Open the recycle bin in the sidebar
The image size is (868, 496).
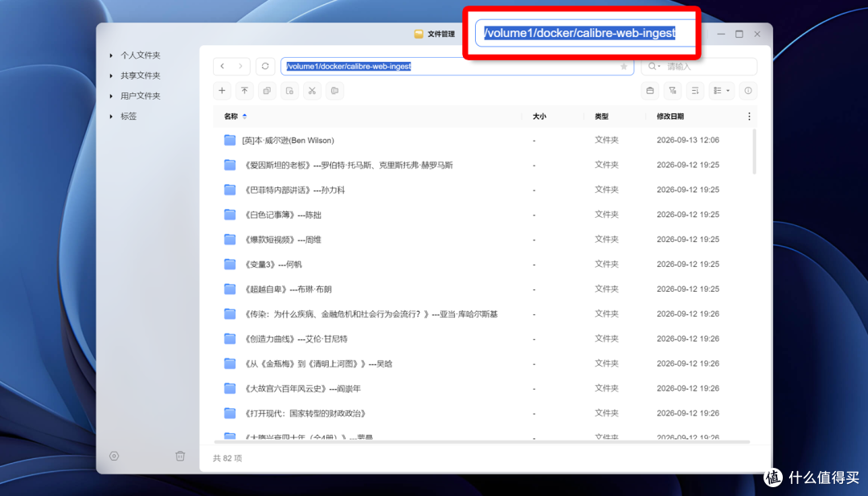(180, 456)
